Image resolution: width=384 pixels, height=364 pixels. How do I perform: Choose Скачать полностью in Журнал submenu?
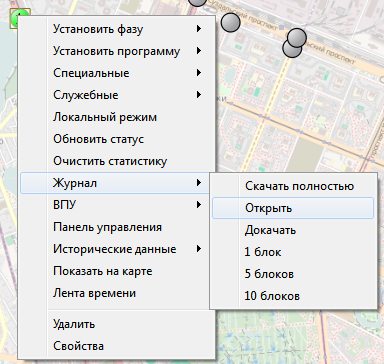point(293,186)
